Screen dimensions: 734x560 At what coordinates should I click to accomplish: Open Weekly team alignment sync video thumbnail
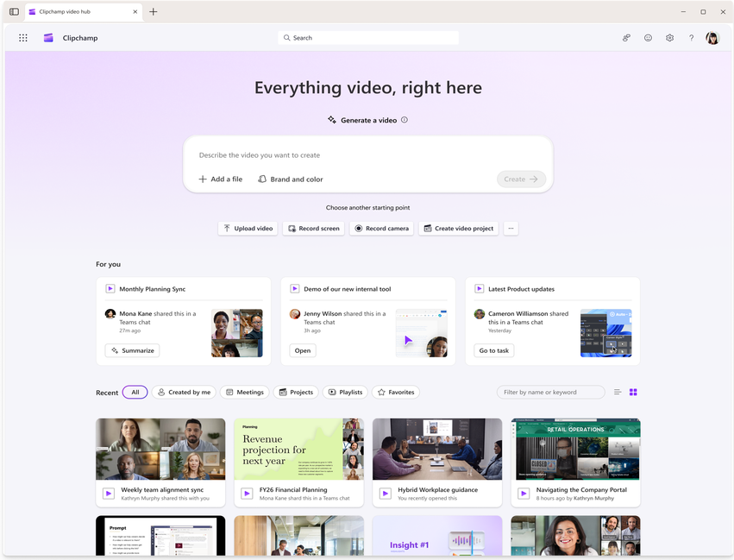160,449
